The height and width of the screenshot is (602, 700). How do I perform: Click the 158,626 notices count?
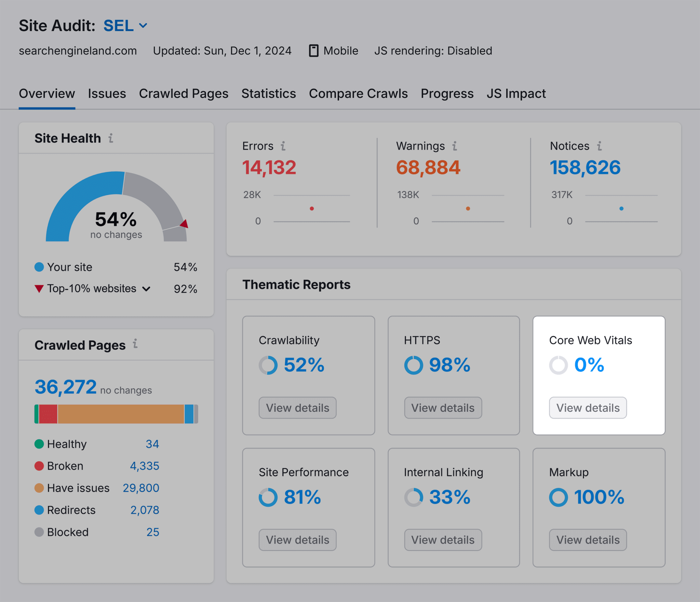(x=585, y=168)
